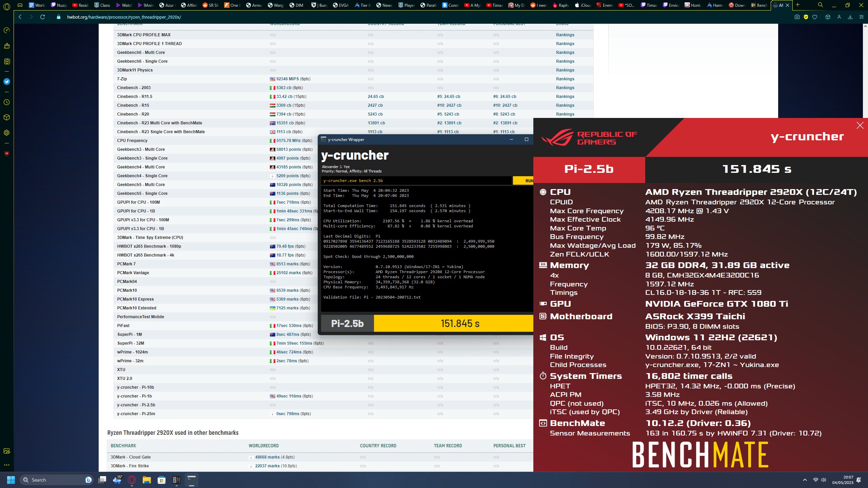
Task: Open the Twitter sidebar panel
Action: click(x=6, y=82)
